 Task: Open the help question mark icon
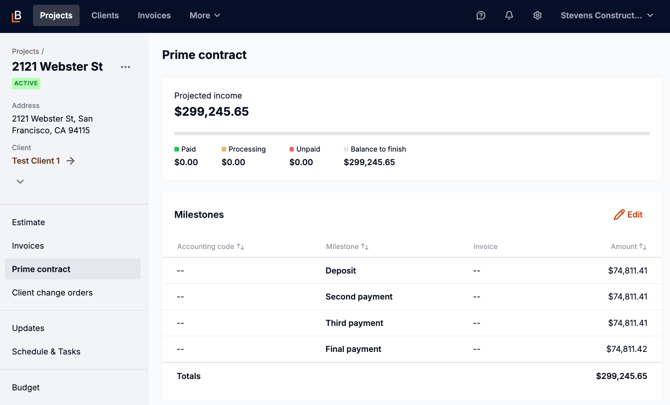click(x=481, y=16)
